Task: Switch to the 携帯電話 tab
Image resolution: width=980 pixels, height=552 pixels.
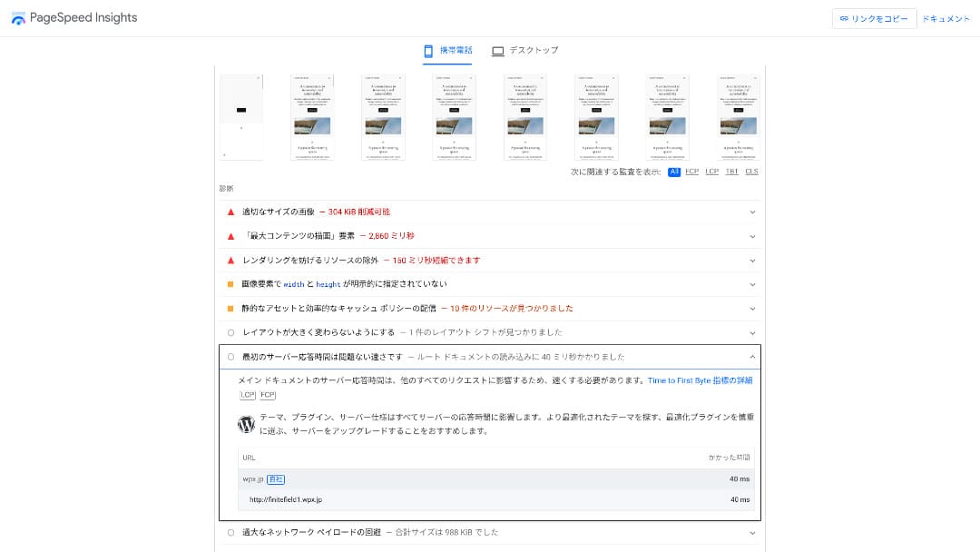Action: 447,51
